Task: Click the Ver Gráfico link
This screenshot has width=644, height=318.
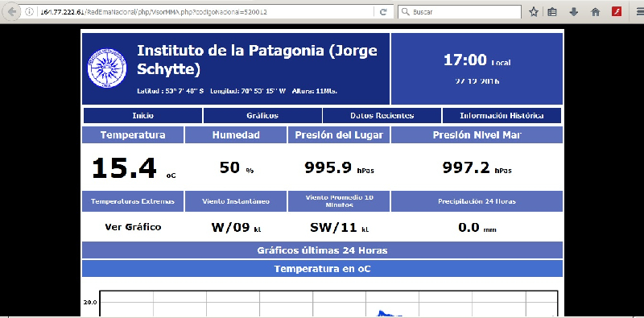Action: 133,227
